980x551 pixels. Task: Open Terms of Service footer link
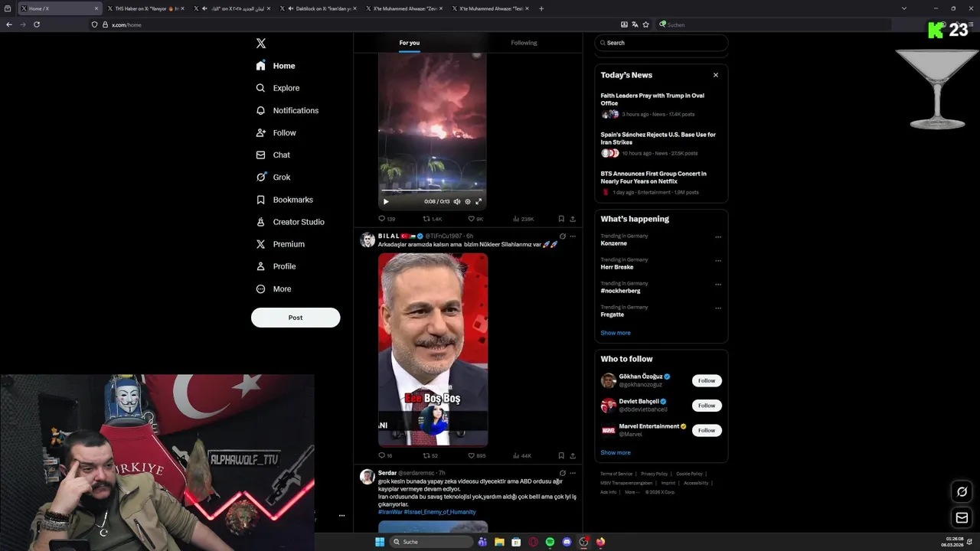pos(616,474)
